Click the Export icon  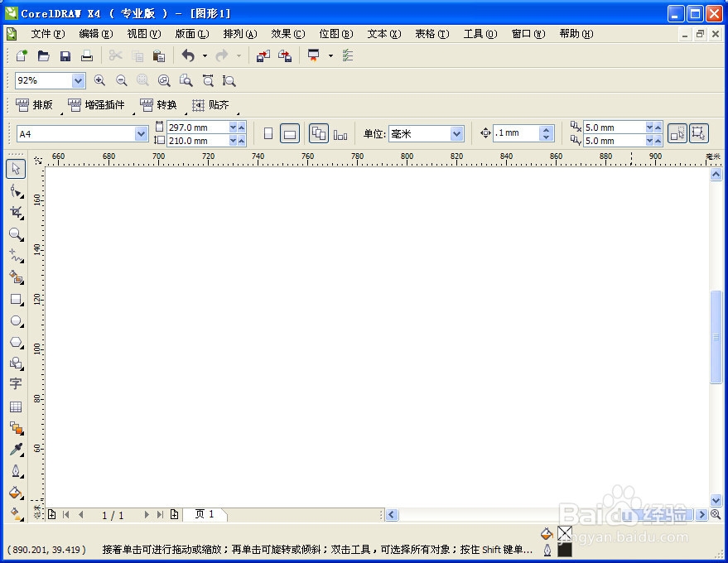tap(285, 56)
